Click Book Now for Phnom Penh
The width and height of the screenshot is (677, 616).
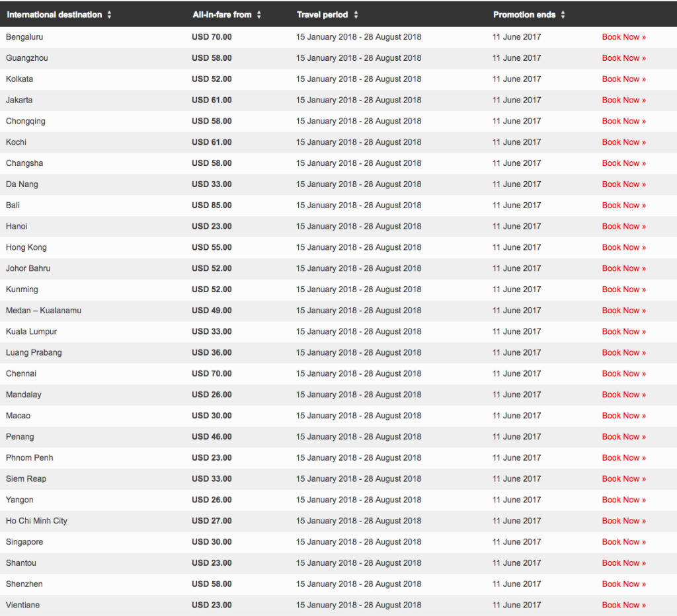[623, 458]
